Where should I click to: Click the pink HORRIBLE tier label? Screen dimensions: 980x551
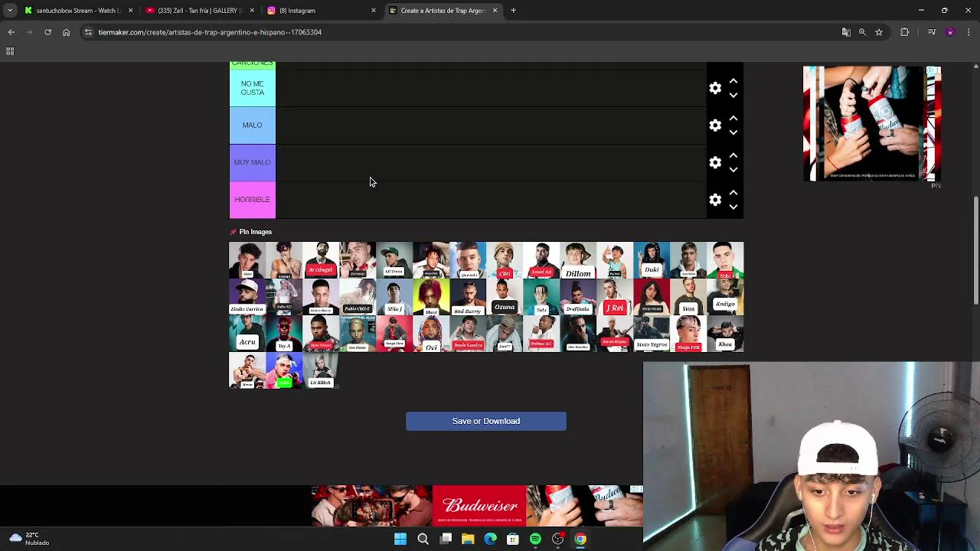pyautogui.click(x=253, y=200)
